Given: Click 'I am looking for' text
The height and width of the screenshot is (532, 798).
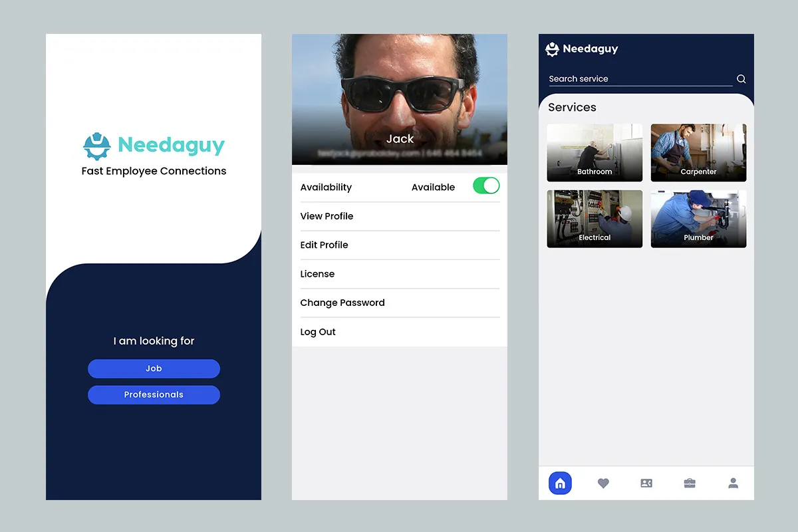Looking at the screenshot, I should pyautogui.click(x=154, y=340).
